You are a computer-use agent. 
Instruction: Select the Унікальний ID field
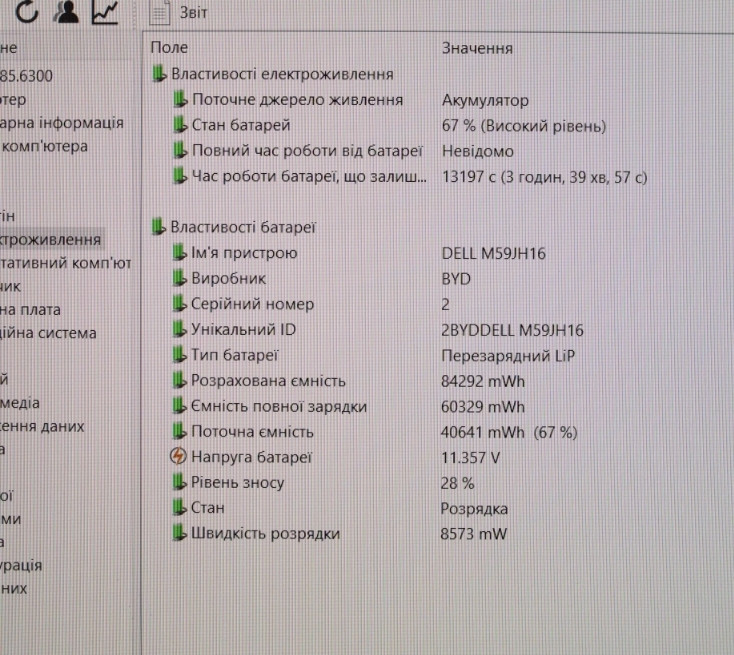pos(243,330)
